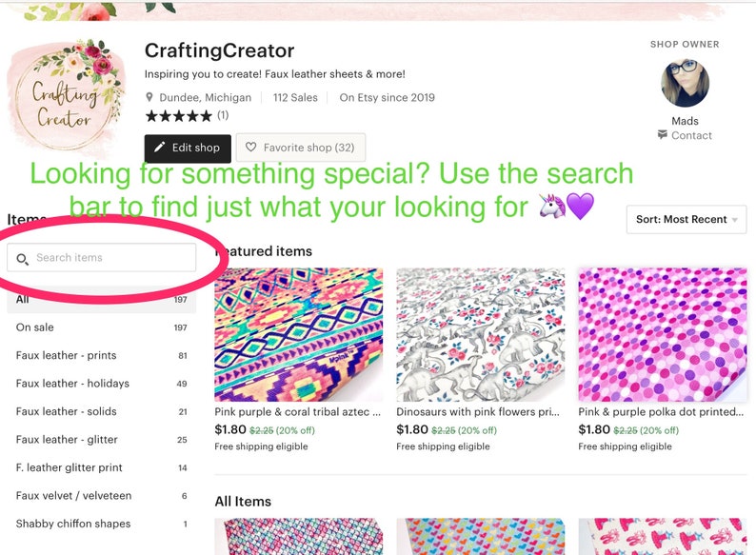756x555 pixels.
Task: Click the Contact message icon
Action: coord(663,135)
